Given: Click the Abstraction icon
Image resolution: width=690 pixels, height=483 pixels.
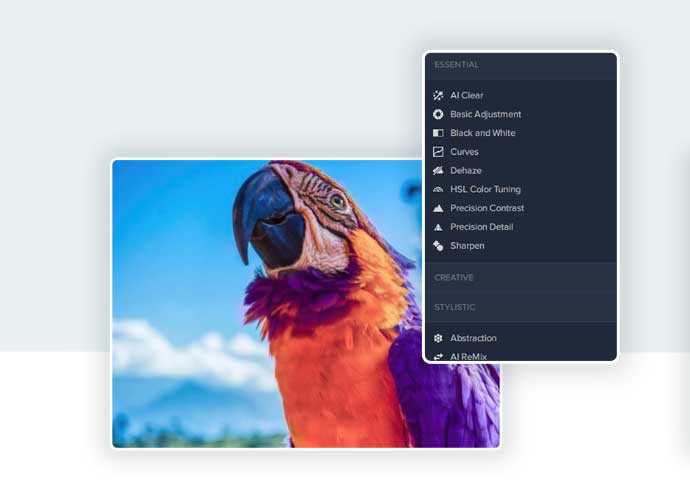Looking at the screenshot, I should point(438,338).
